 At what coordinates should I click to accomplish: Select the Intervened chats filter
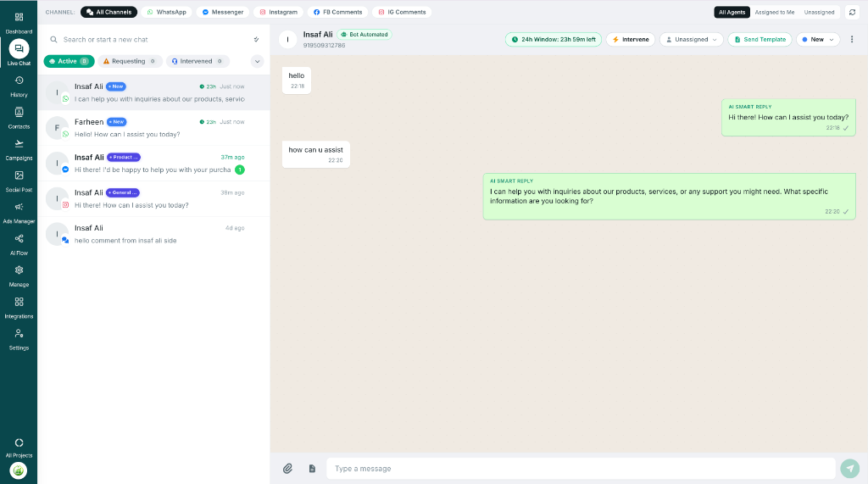[x=197, y=62]
